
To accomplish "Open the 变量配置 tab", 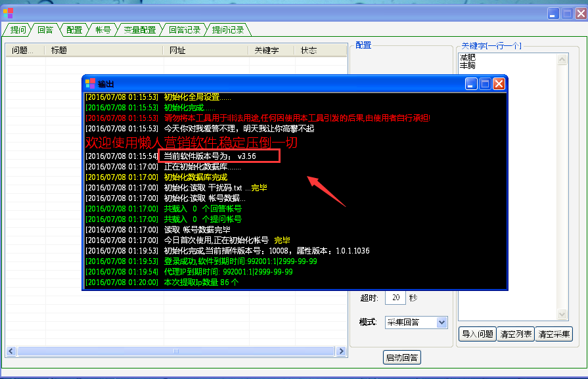I will pos(140,30).
